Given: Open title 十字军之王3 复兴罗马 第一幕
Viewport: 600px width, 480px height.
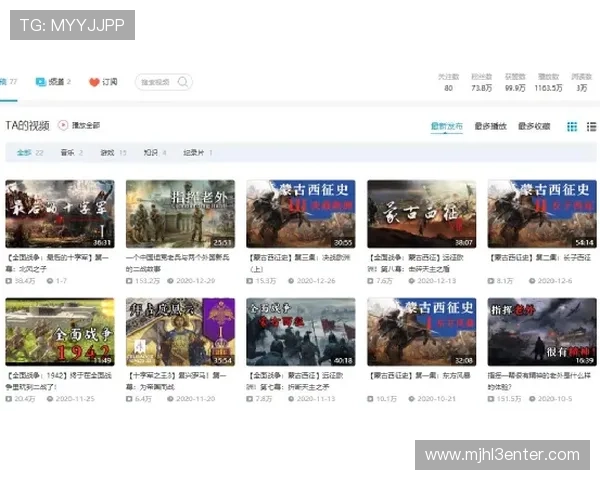Looking at the screenshot, I should tap(177, 381).
